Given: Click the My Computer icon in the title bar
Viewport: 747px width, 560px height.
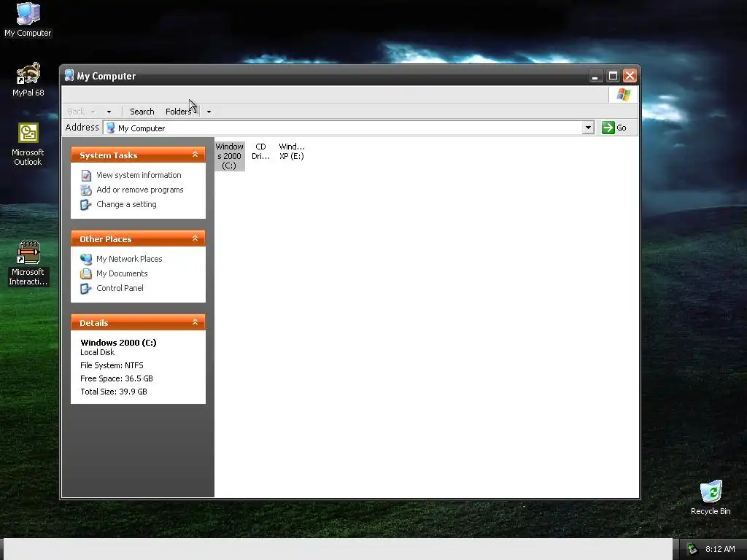Looking at the screenshot, I should coord(69,75).
